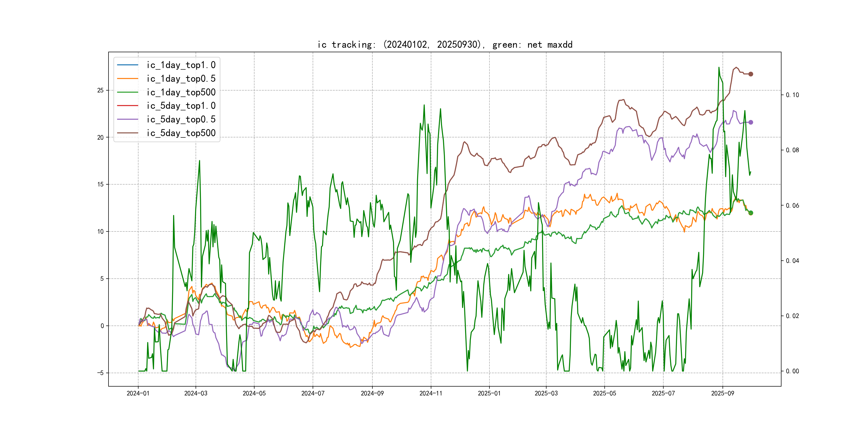Click the right y-axis label 0.00
The height and width of the screenshot is (434, 868).
[x=792, y=371]
